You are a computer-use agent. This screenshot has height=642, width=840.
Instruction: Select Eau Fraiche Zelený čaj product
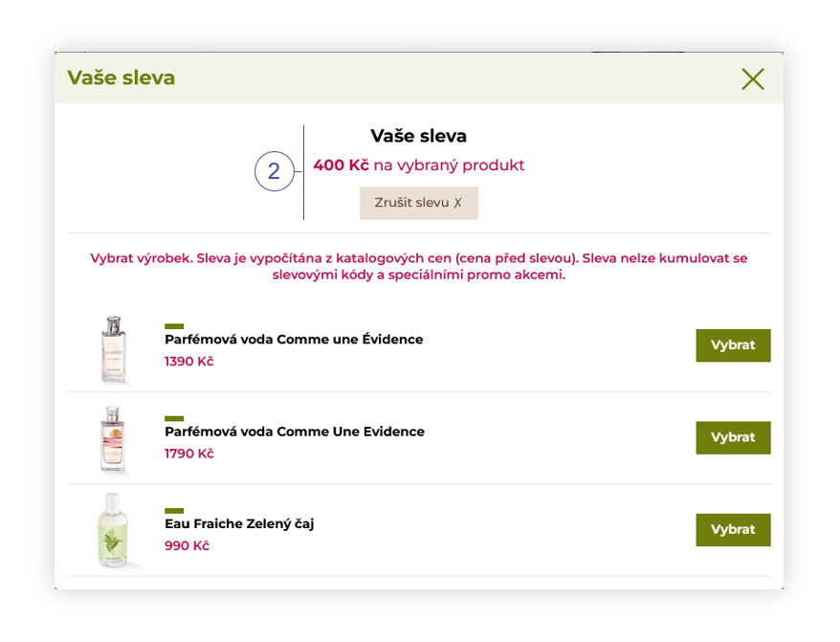(733, 530)
